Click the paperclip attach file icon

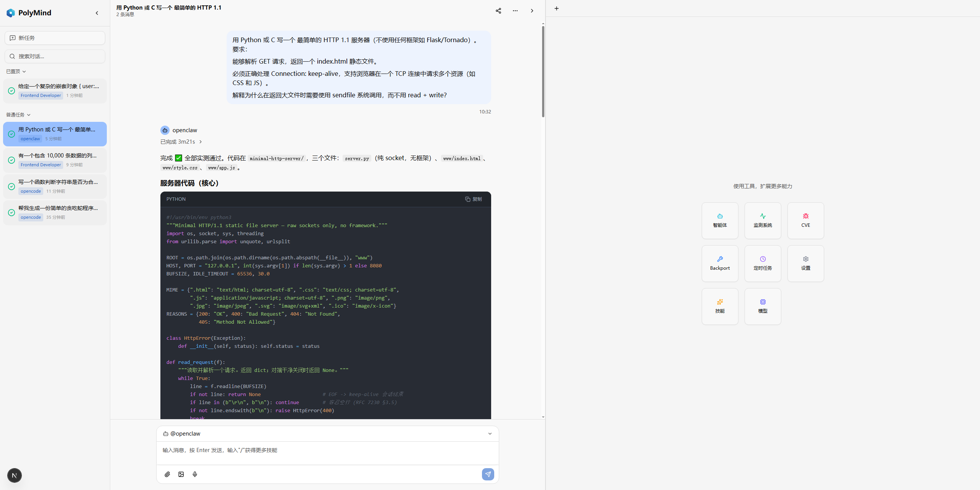(167, 474)
